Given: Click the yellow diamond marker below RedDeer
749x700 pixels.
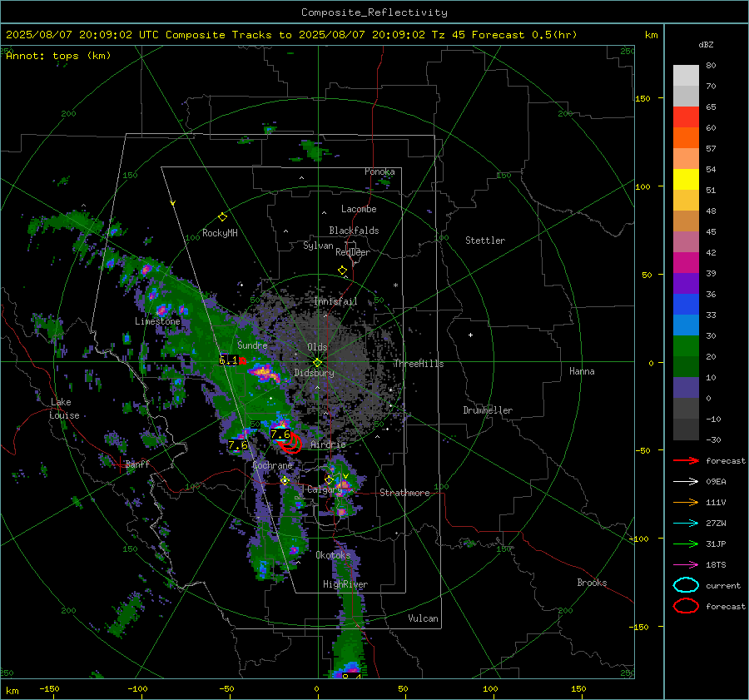Looking at the screenshot, I should click(x=343, y=271).
